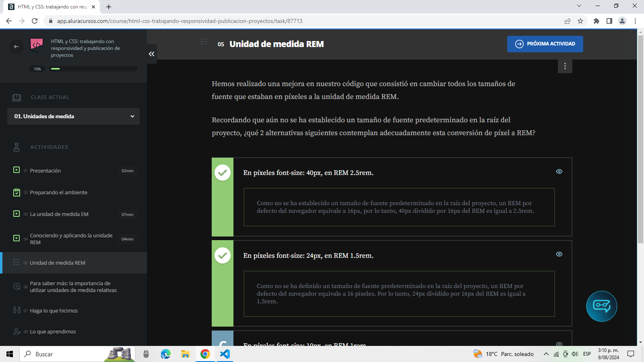Open File Explorer from the taskbar

pyautogui.click(x=185, y=354)
